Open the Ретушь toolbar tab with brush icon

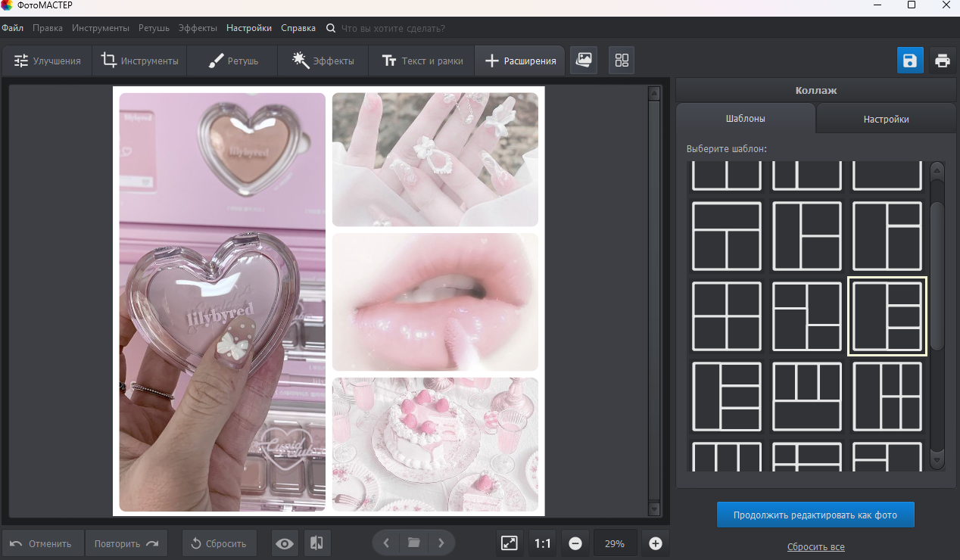232,61
